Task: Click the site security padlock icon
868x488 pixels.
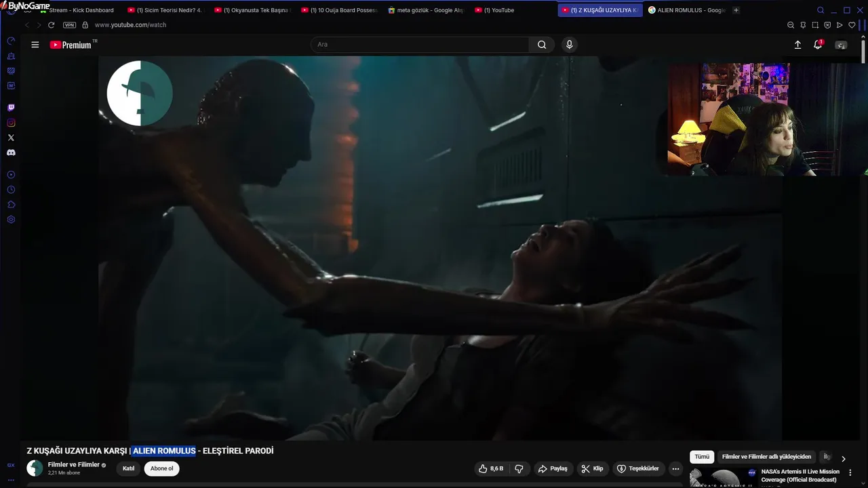Action: click(85, 25)
